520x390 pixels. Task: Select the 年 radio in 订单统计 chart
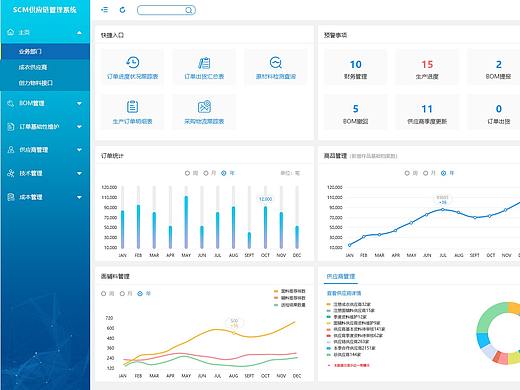(224, 173)
